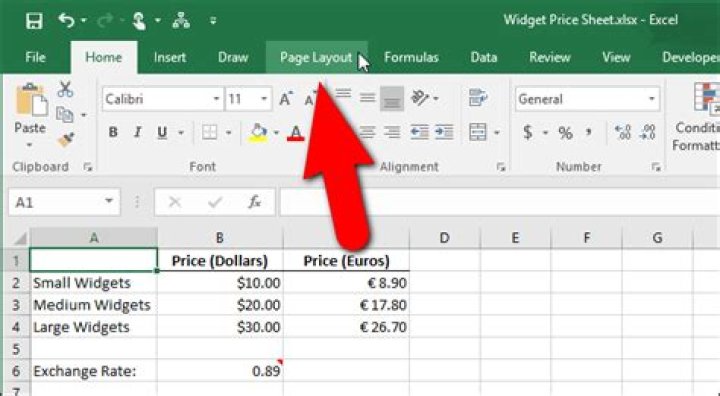
Task: Toggle Wrap Text icon
Action: [478, 98]
